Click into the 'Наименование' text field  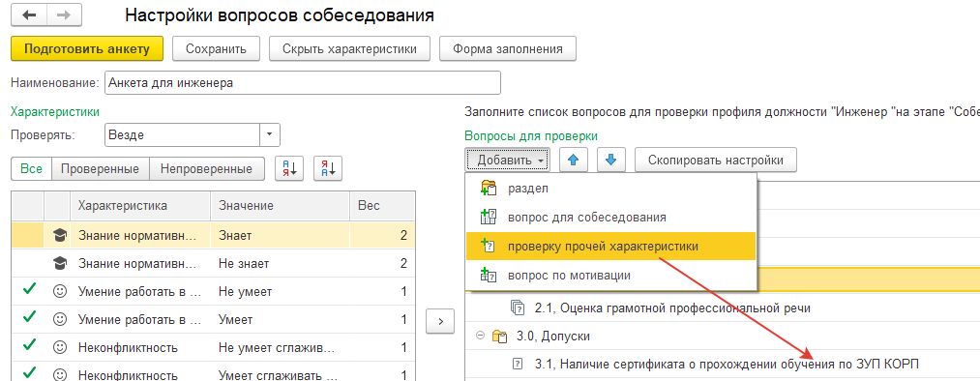click(303, 82)
